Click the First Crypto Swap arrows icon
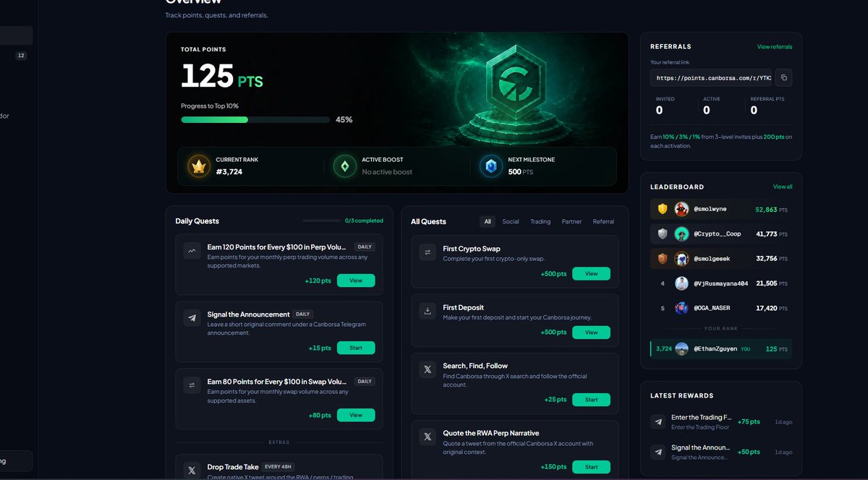This screenshot has height=480, width=868. click(x=427, y=252)
